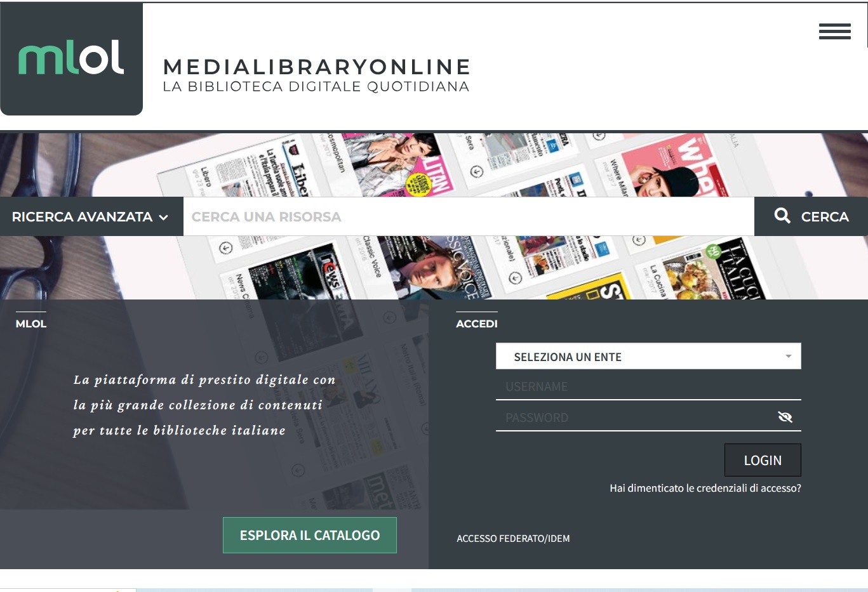Open the hamburger menu
Image resolution: width=868 pixels, height=592 pixels.
834,31
